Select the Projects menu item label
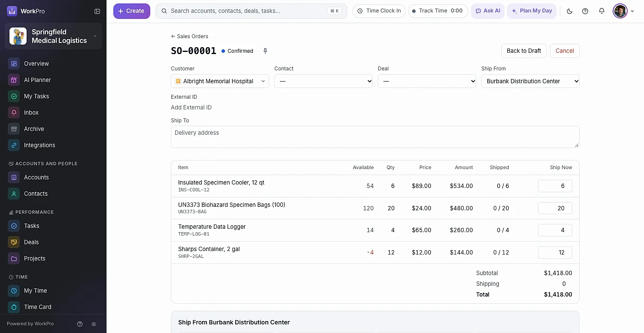 click(x=35, y=258)
